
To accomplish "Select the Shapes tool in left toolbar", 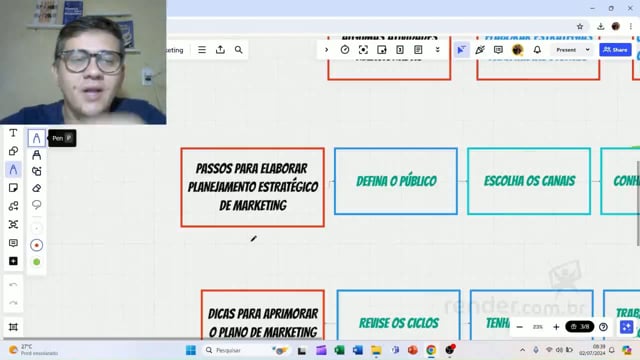I will [x=13, y=151].
